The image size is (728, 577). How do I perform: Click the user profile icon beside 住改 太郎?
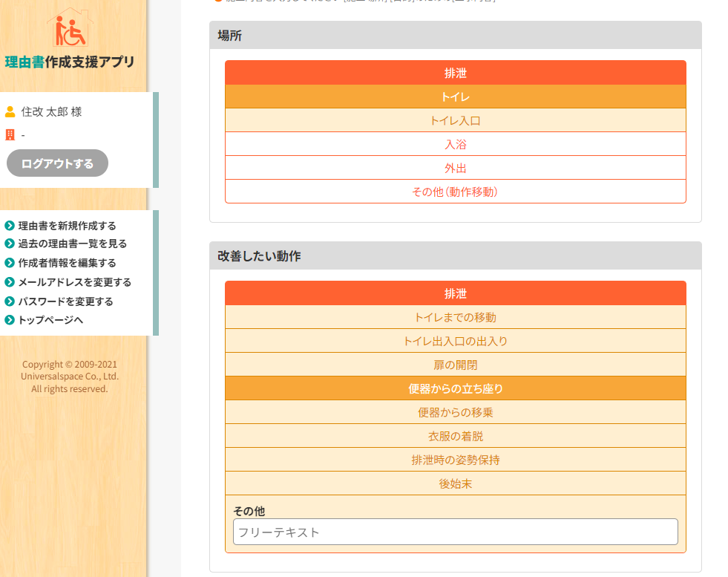pyautogui.click(x=10, y=111)
